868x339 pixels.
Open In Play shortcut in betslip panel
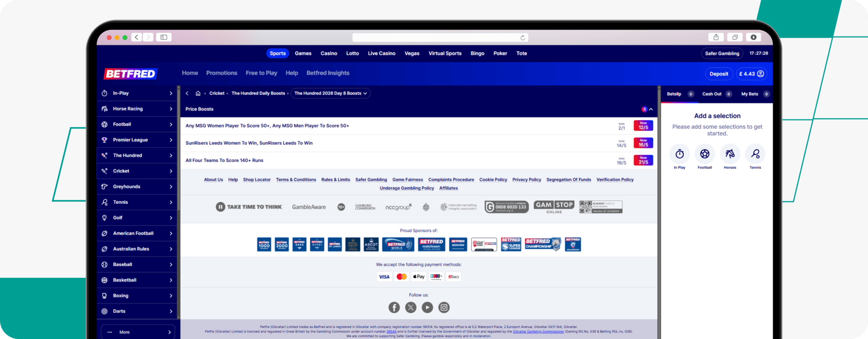[x=679, y=154]
